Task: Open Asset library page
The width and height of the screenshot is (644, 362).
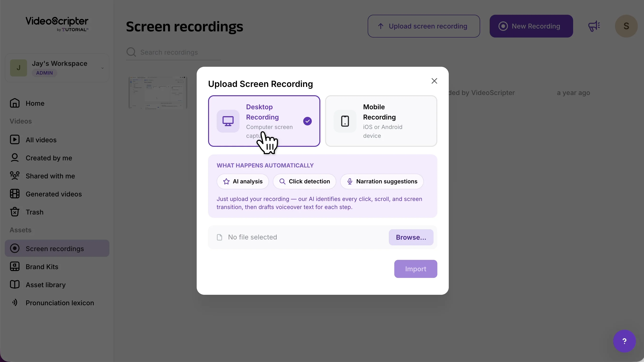Action: pyautogui.click(x=57, y=285)
